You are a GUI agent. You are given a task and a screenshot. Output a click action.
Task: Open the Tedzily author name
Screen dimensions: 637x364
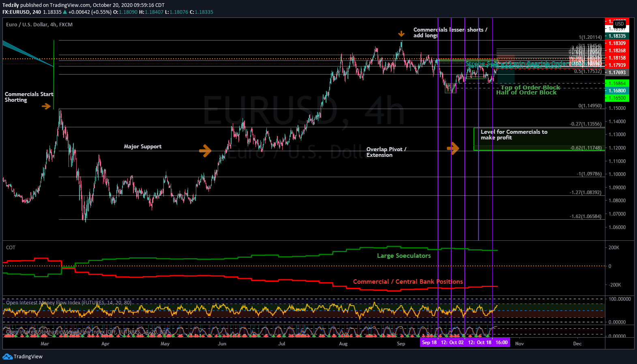point(11,5)
